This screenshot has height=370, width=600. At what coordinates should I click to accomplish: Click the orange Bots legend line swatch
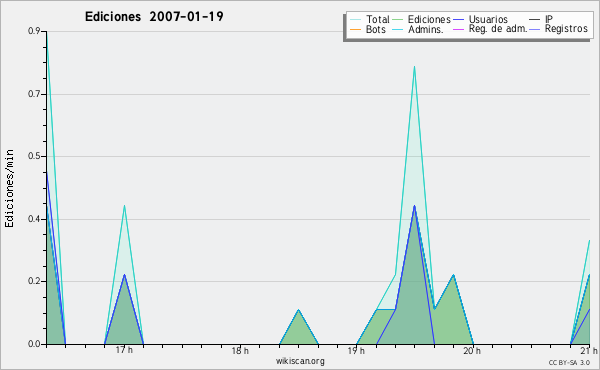pos(355,29)
